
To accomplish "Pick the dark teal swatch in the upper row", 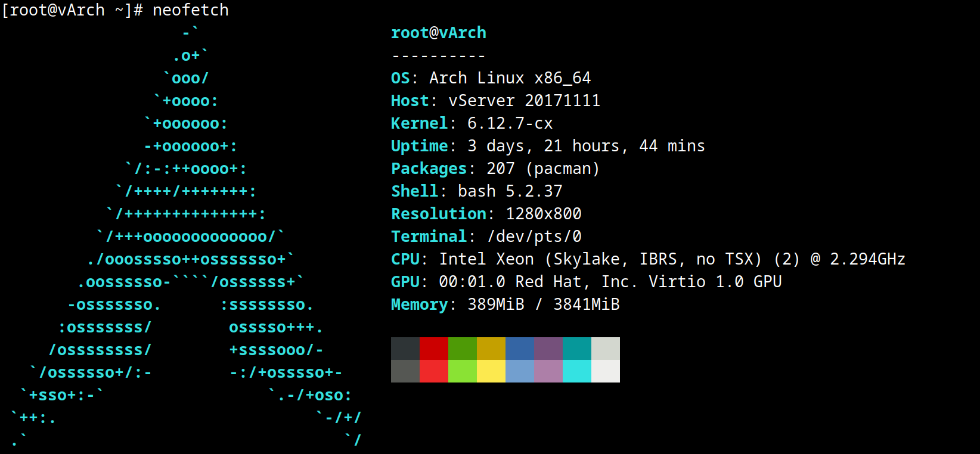I will click(577, 349).
